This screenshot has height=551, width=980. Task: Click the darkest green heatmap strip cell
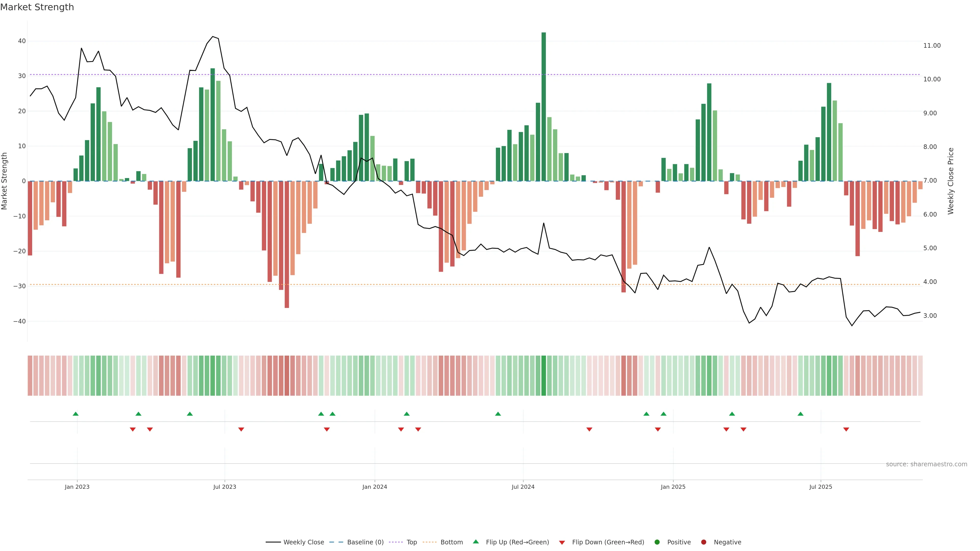(x=544, y=376)
